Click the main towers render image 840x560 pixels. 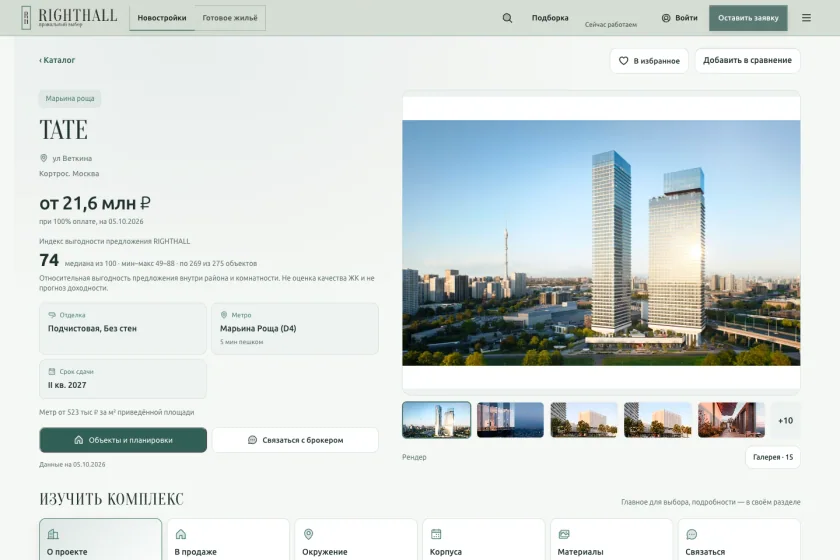pos(601,243)
